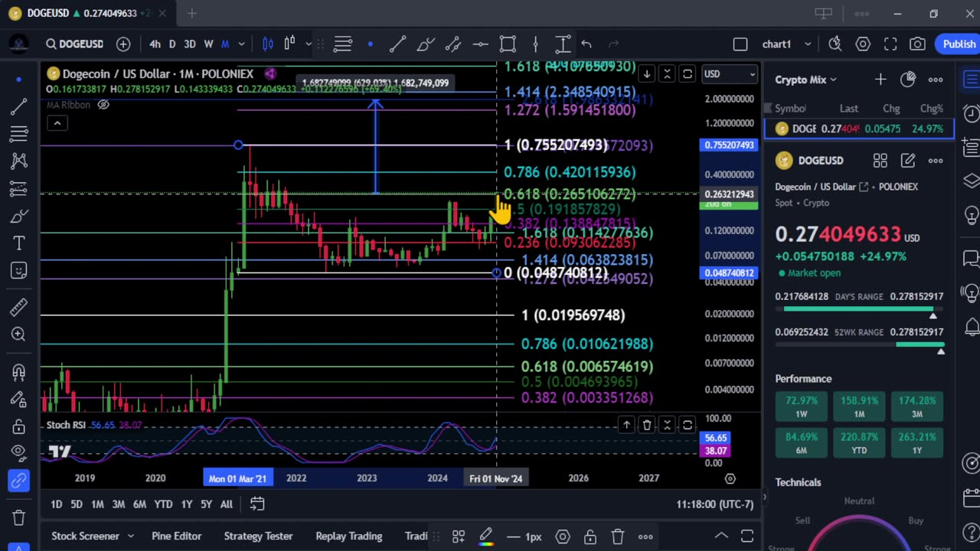Open the Fibonacci tools in left toolbar

[x=18, y=134]
